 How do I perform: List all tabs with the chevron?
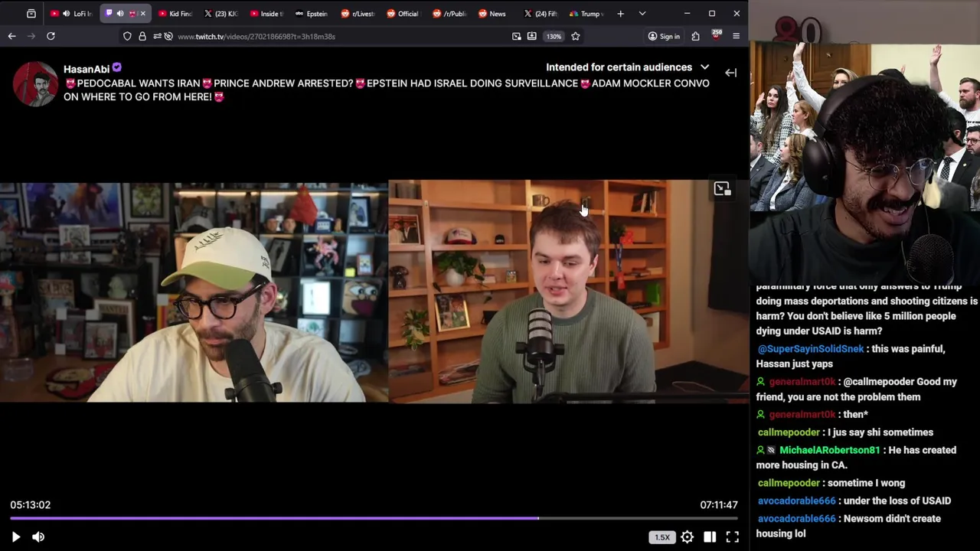642,13
